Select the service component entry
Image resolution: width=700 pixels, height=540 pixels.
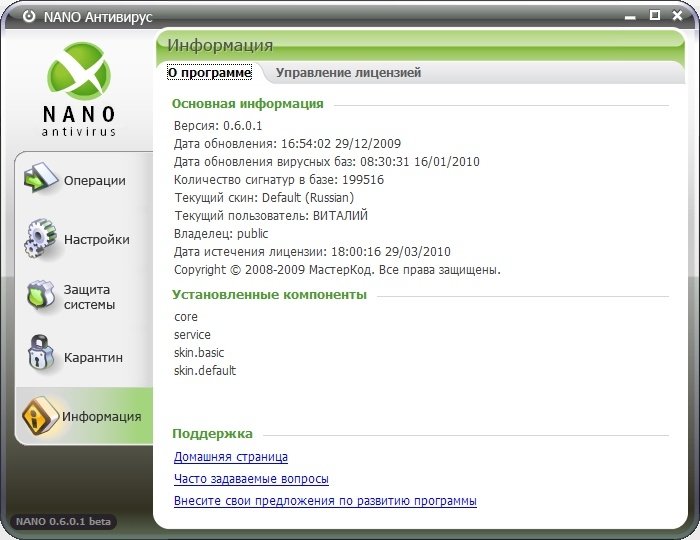pos(192,335)
